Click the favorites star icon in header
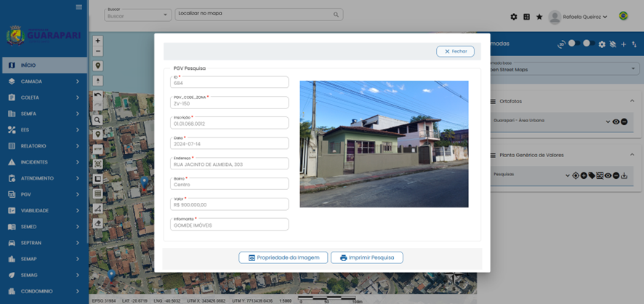The width and height of the screenshot is (644, 304). 539,17
